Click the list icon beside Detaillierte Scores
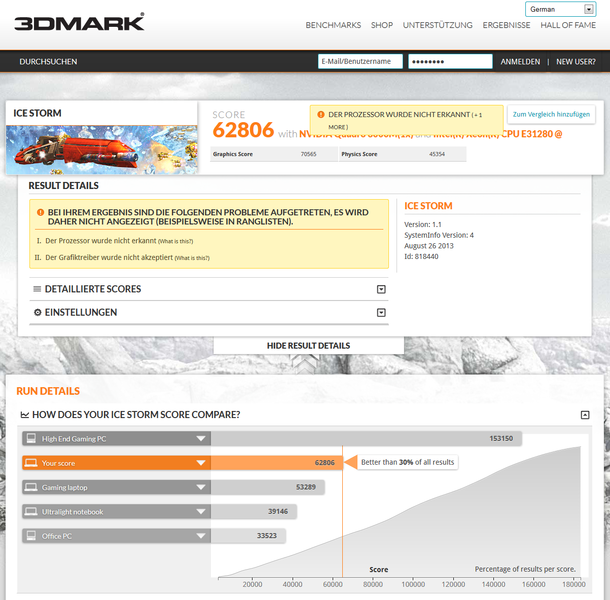The width and height of the screenshot is (610, 600). click(x=37, y=289)
